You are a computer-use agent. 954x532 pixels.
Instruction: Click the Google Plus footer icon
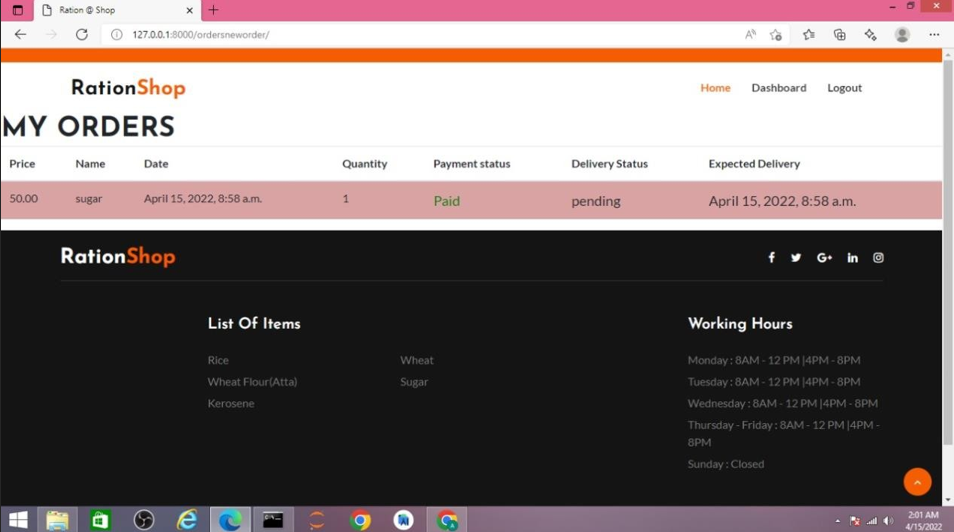(824, 258)
